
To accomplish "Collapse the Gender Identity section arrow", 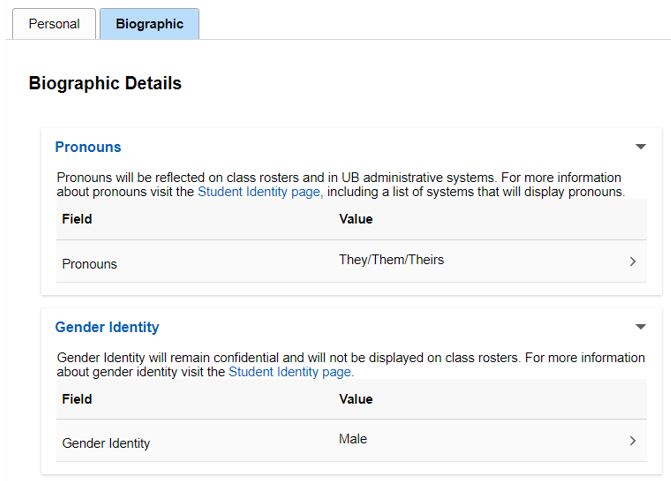I will click(641, 327).
